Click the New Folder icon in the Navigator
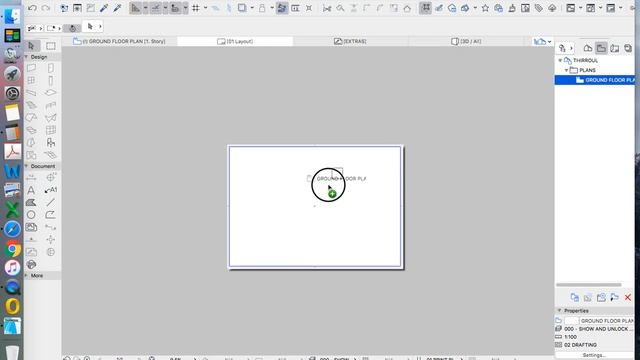The height and width of the screenshot is (360, 640). 601,298
